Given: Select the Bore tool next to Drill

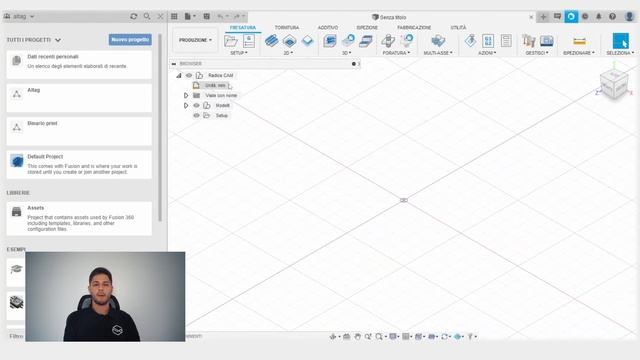Looking at the screenshot, I should [x=407, y=41].
